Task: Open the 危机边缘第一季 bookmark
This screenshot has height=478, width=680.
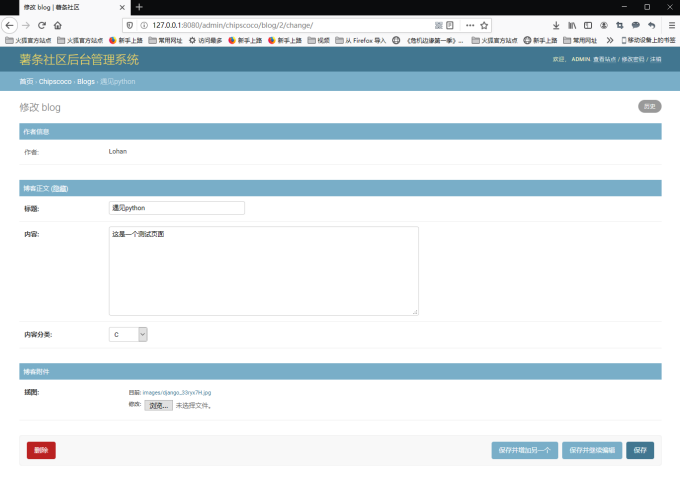Action: point(428,40)
